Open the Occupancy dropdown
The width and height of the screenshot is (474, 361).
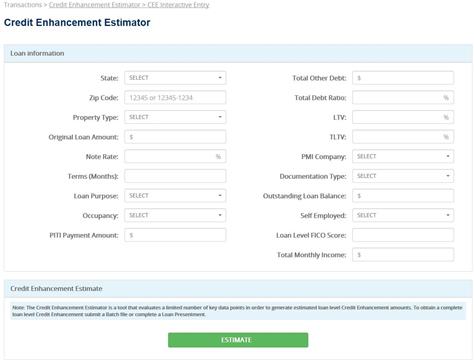point(175,215)
